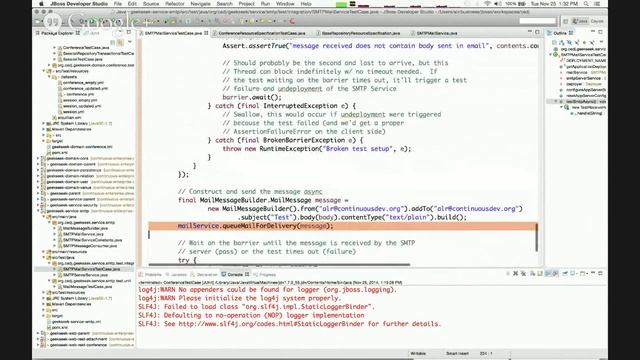The height and width of the screenshot is (360, 640).
Task: Minimize the editor area
Action: [x=530, y=32]
